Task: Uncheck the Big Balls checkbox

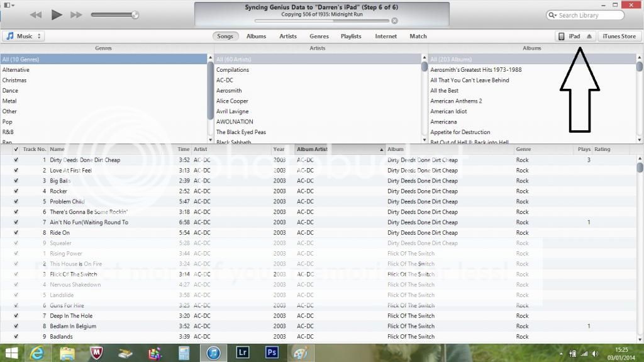Action: [x=16, y=181]
